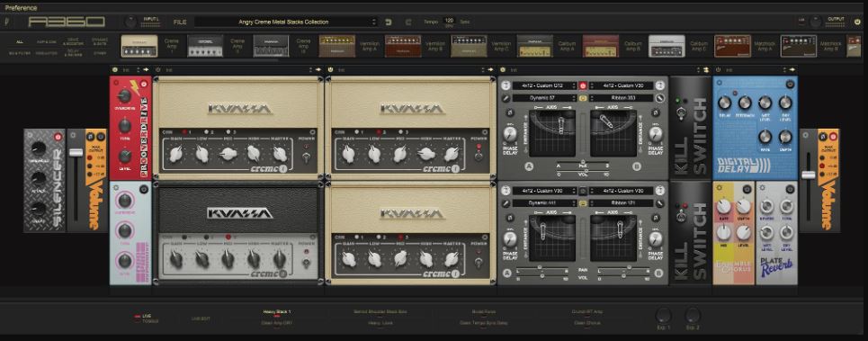Pick the Matchlock Amp A thumbnail
The width and height of the screenshot is (868, 341).
coord(732,46)
